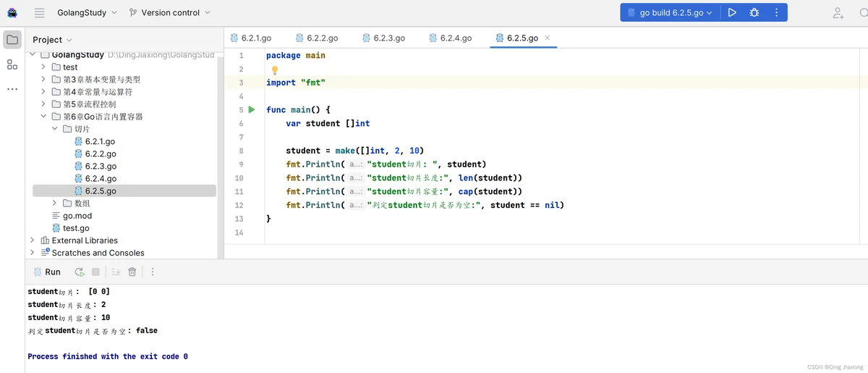Click the import "fmt" statement

tap(296, 83)
